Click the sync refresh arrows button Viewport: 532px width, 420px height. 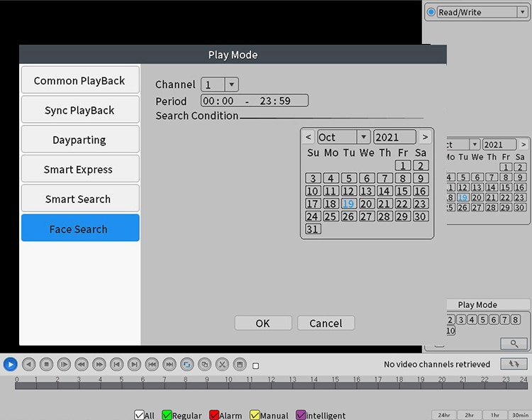[x=514, y=364]
